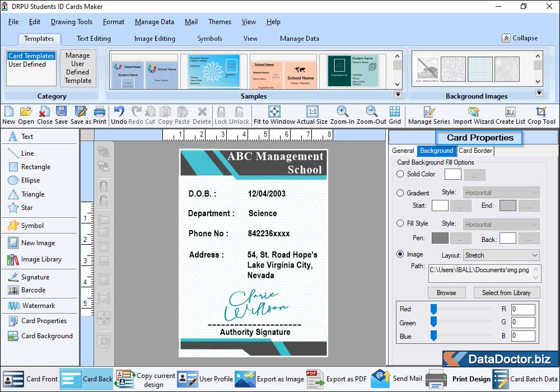Switch to Text Editing ribbon tab
The image size is (560, 392).
94,39
